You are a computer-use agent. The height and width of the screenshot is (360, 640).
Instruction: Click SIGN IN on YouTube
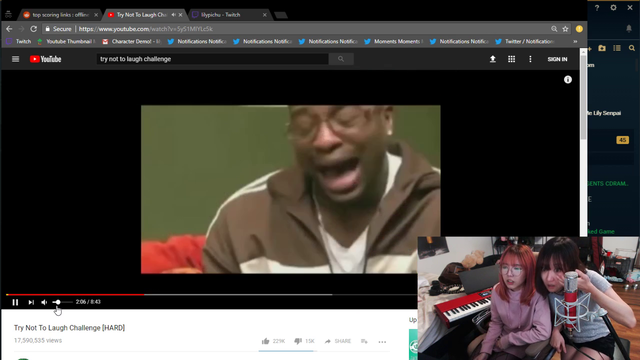tap(557, 59)
